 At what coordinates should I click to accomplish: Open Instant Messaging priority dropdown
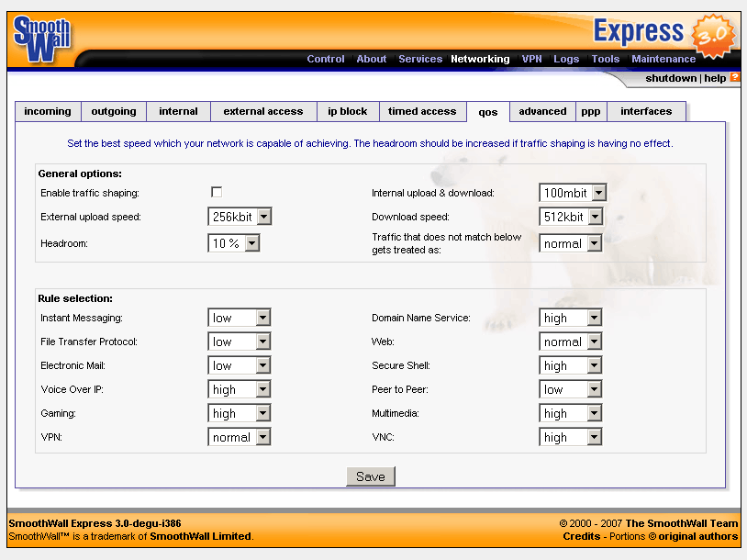[x=240, y=318]
